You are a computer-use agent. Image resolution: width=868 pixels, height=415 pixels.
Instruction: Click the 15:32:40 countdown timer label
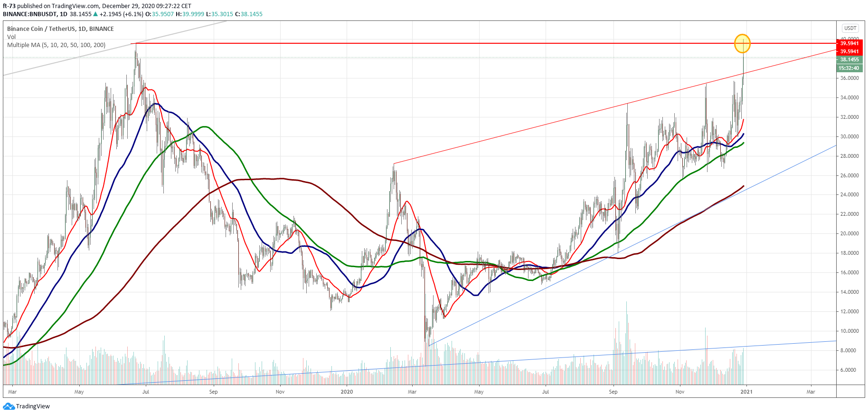point(849,68)
